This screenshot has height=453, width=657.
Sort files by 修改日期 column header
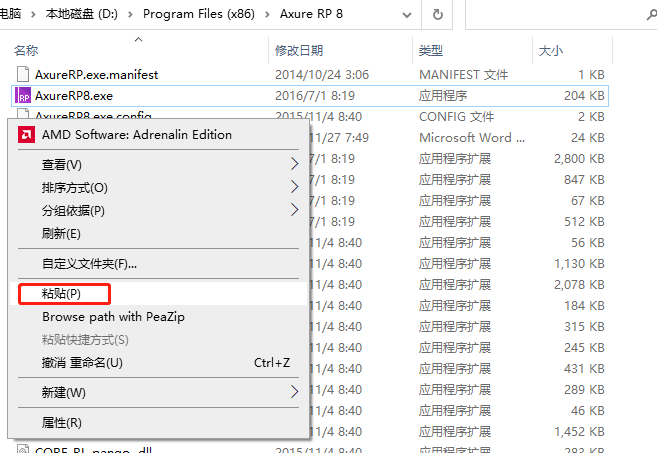pos(299,50)
